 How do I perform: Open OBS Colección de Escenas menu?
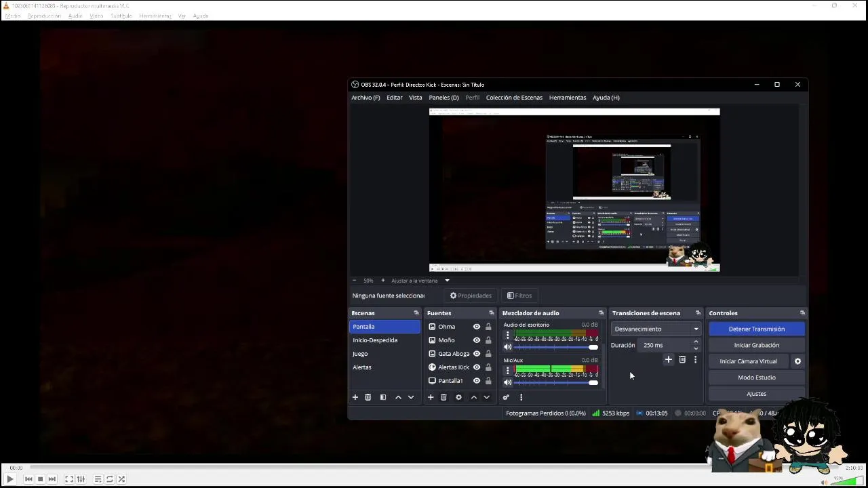point(514,98)
